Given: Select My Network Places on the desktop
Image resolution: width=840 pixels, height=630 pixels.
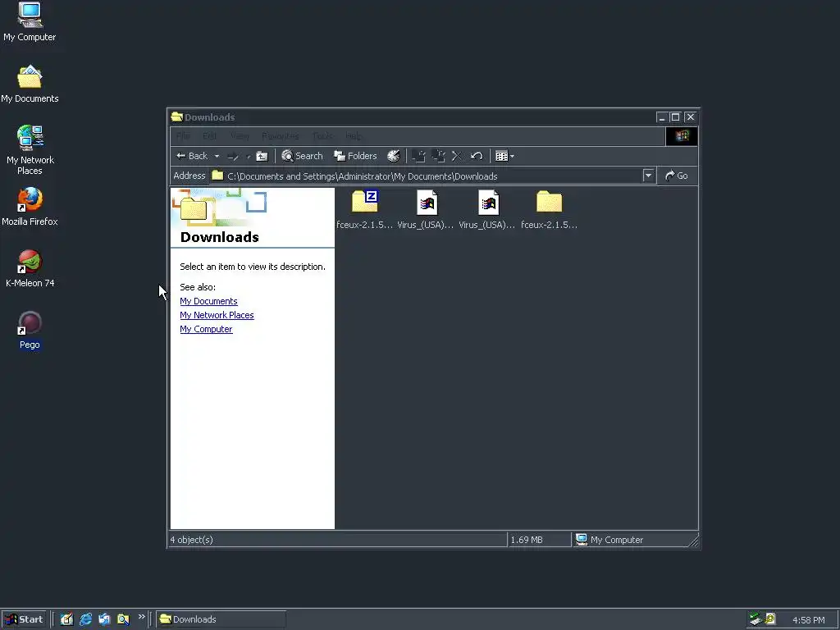Looking at the screenshot, I should click(x=30, y=150).
